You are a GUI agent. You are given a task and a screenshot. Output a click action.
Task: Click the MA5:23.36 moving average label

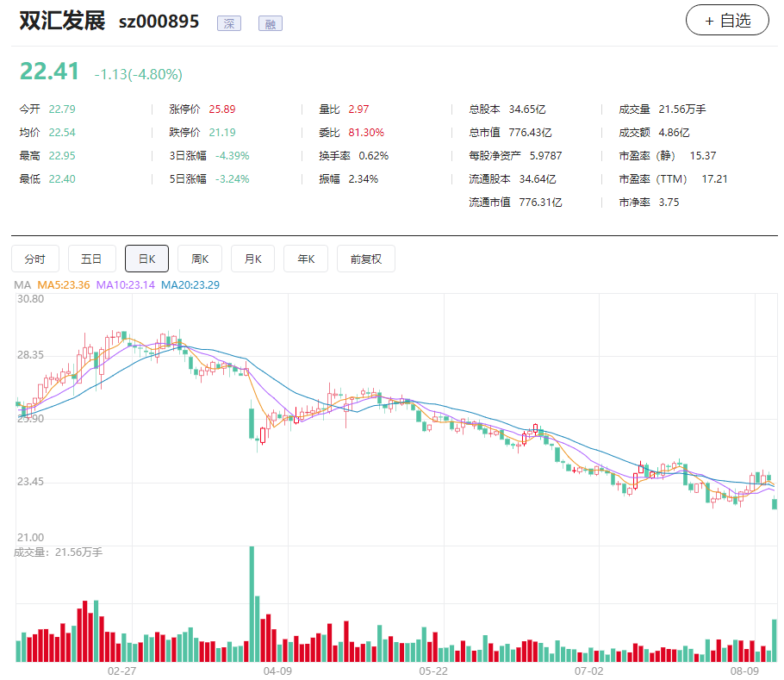[64, 285]
